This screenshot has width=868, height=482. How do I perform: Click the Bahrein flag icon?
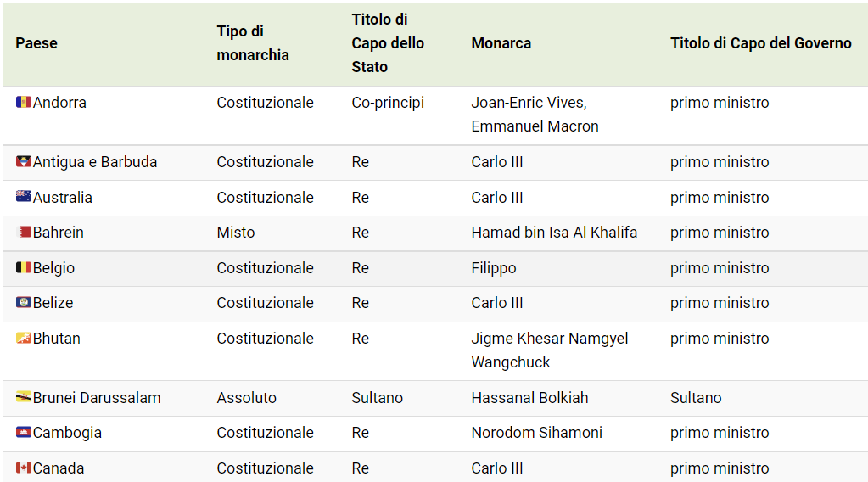coord(24,233)
